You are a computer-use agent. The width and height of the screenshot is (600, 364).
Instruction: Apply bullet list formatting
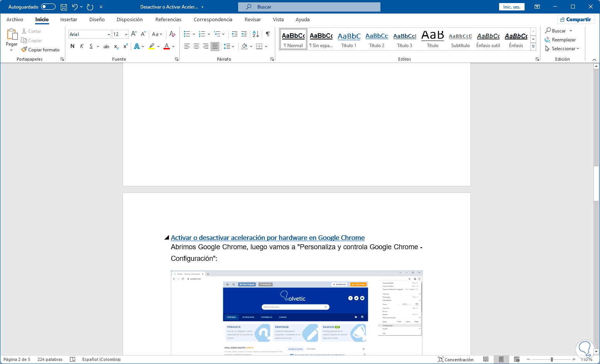[187, 34]
